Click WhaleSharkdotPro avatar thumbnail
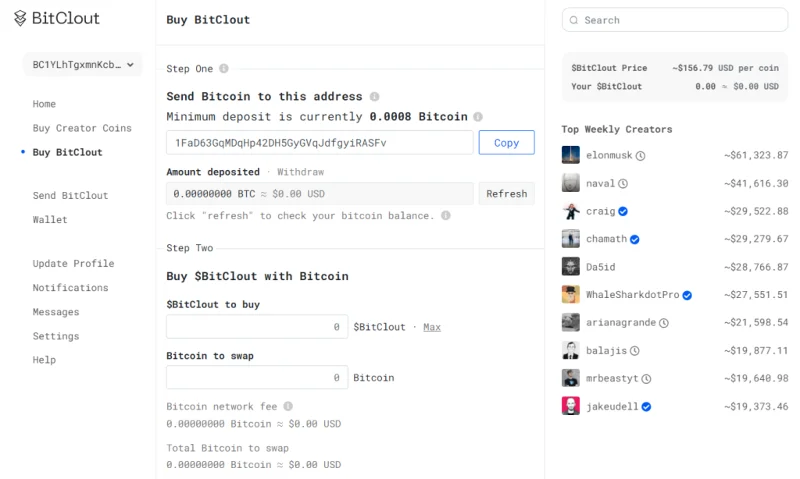The height and width of the screenshot is (479, 800). (571, 294)
